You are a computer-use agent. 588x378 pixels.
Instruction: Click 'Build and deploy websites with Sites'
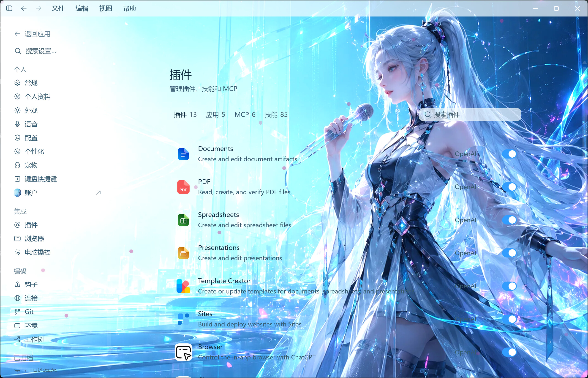(250, 324)
